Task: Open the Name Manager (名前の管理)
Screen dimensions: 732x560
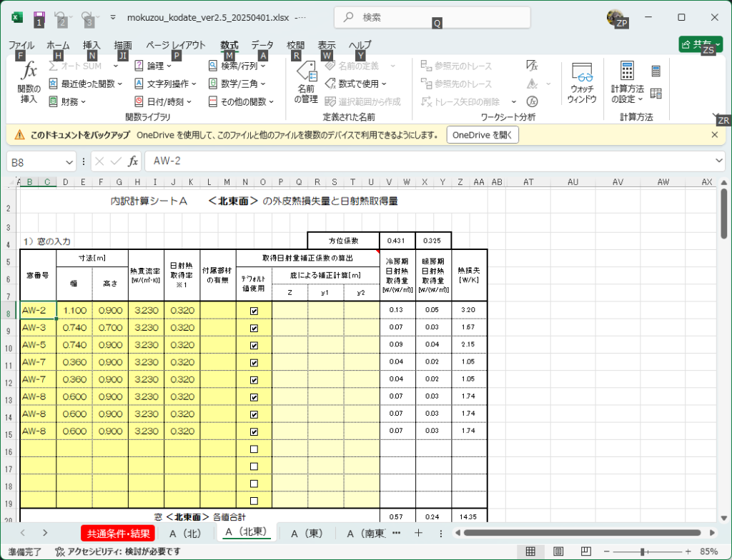Action: point(306,82)
